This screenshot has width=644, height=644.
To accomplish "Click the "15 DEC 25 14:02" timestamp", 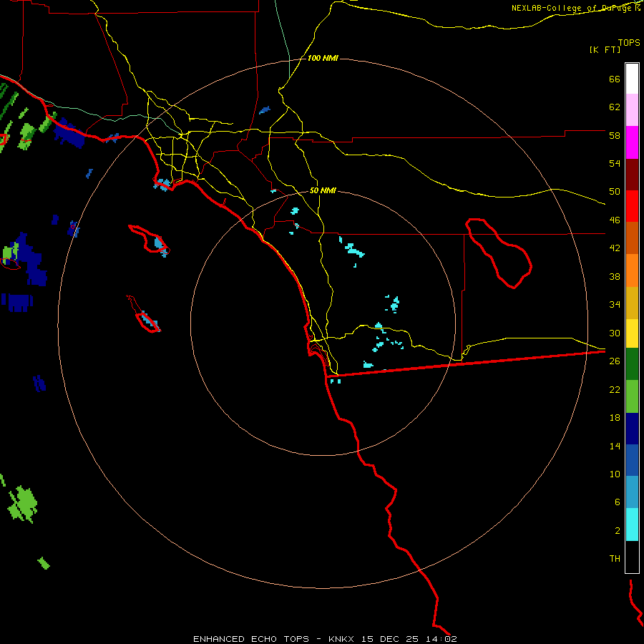I will pos(409,639).
